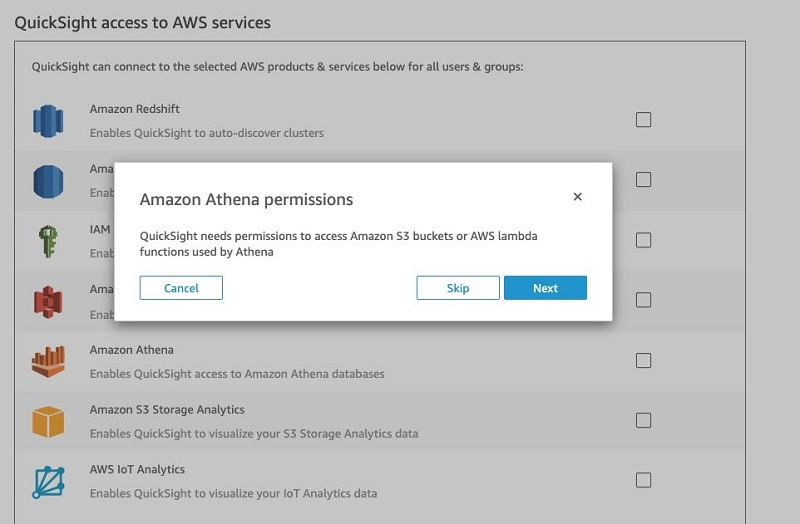Image resolution: width=800 pixels, height=524 pixels.
Task: Click the blue Next button
Action: coord(545,288)
